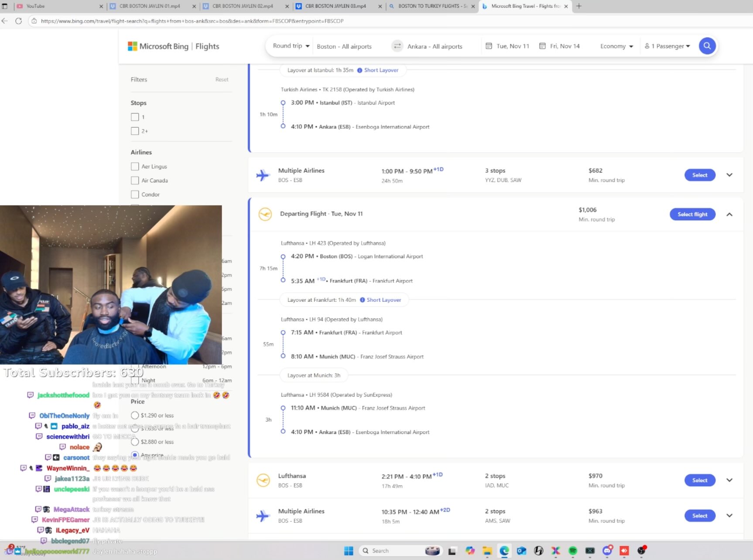Expand the $963 Multiple Airlines flight details

pyautogui.click(x=729, y=516)
